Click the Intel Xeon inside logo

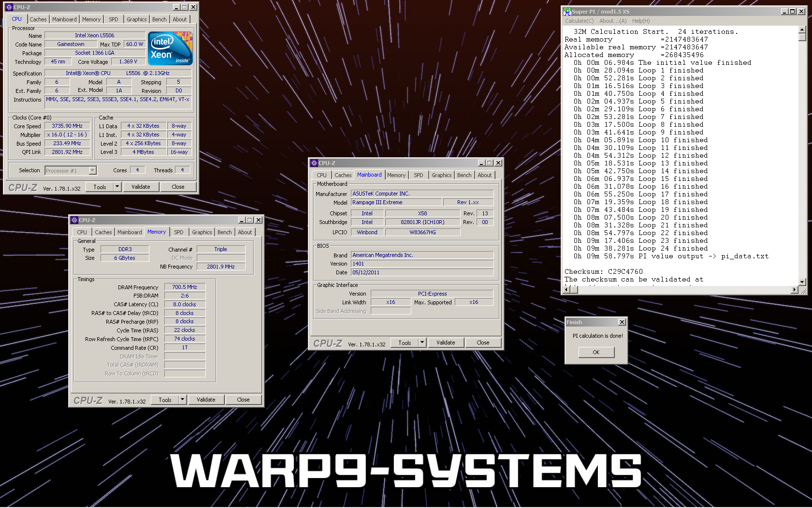click(170, 48)
